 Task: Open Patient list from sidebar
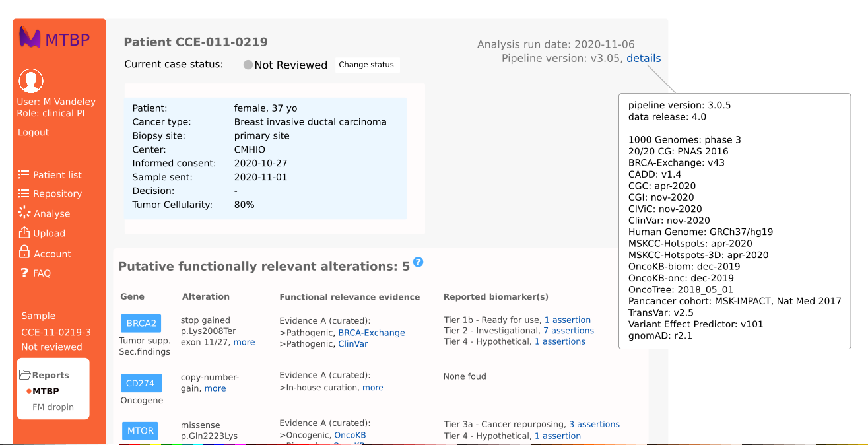click(57, 175)
